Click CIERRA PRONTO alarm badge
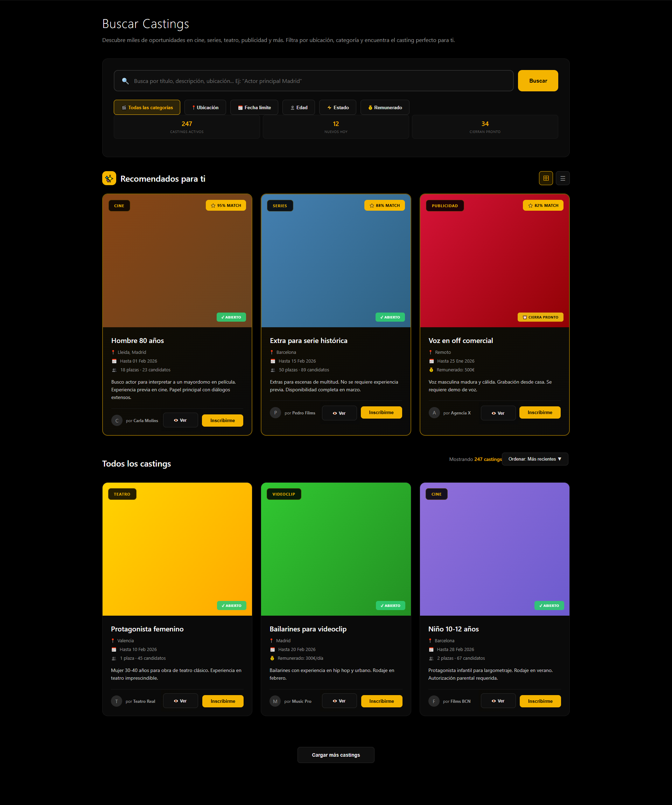 pyautogui.click(x=540, y=317)
